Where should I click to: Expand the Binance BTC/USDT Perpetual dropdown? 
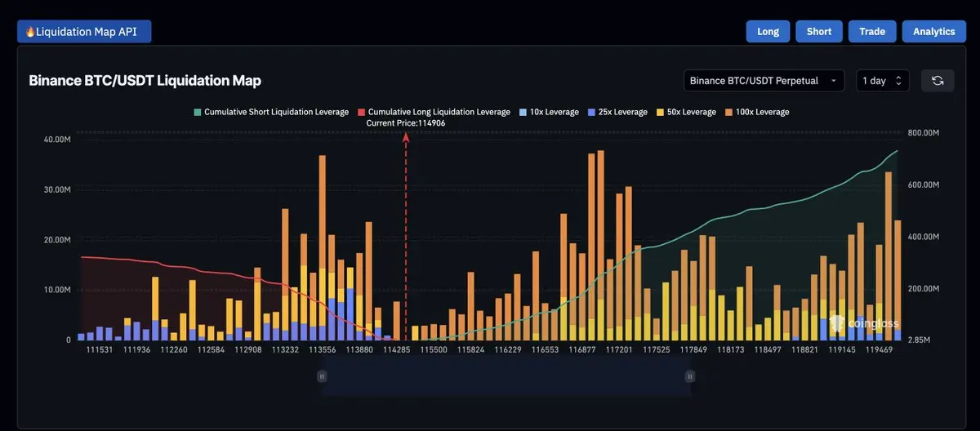[764, 80]
